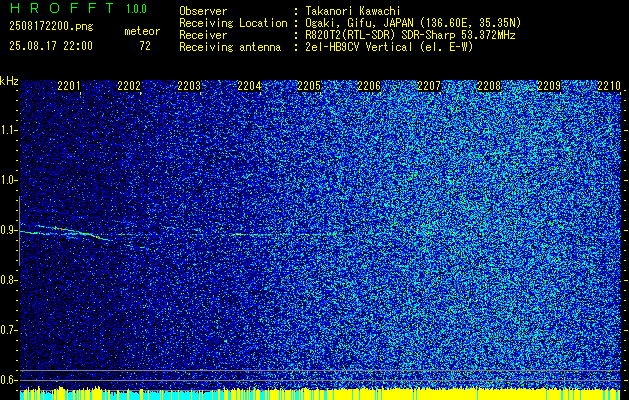The image size is (629, 400).
Task: Click the 1.0 frequency axis label
Action: coord(9,180)
